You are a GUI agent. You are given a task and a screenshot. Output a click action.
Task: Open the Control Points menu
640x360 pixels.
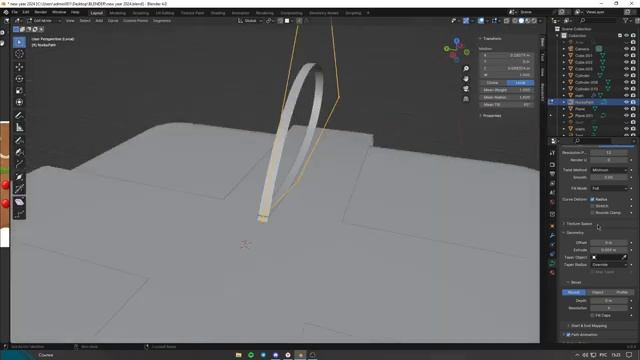[136, 20]
